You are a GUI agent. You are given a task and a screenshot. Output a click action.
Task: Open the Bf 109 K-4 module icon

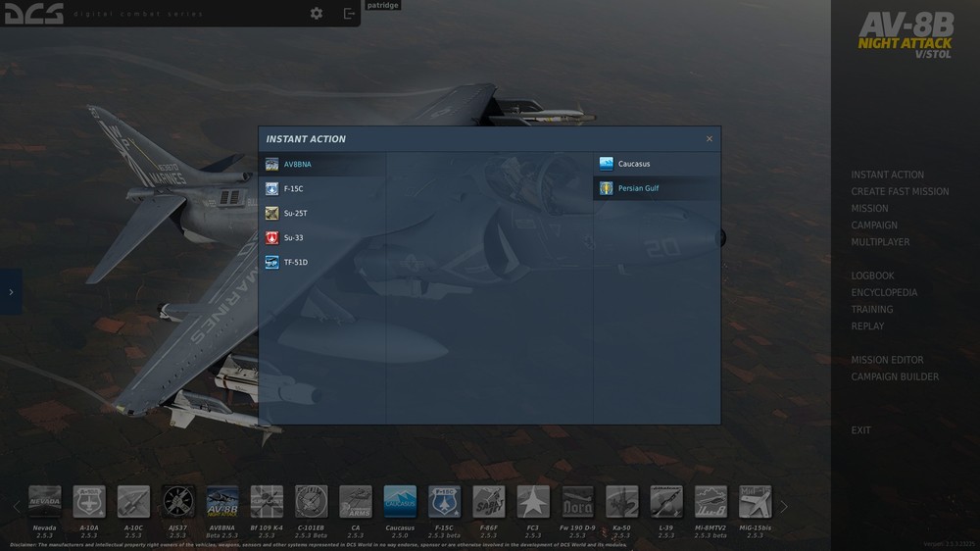(267, 502)
